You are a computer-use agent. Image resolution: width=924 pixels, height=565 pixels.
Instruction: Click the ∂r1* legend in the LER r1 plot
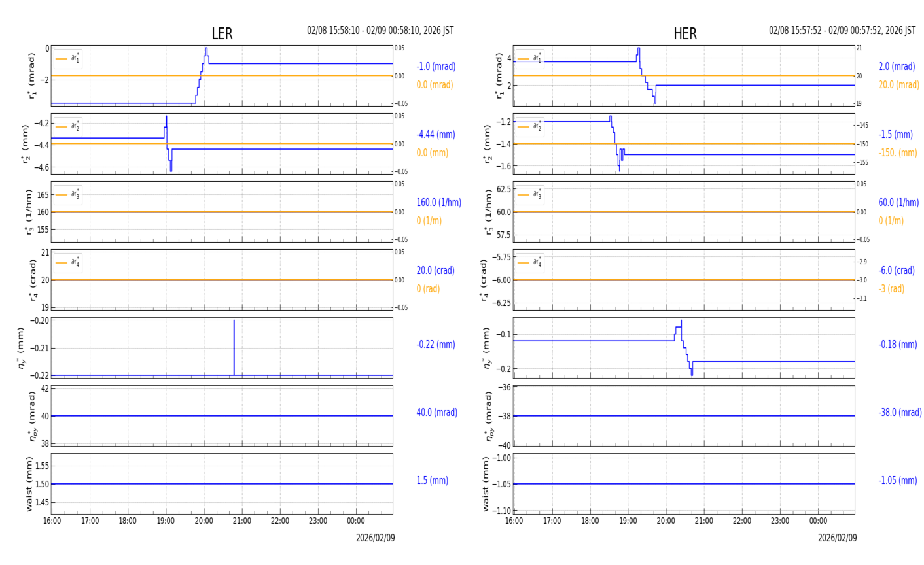click(x=68, y=59)
